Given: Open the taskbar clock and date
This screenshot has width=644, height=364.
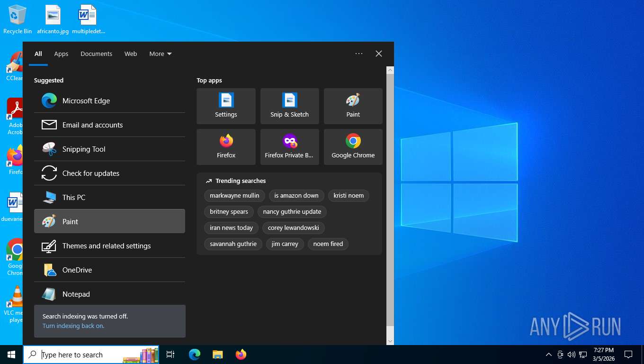Looking at the screenshot, I should [x=603, y=355].
